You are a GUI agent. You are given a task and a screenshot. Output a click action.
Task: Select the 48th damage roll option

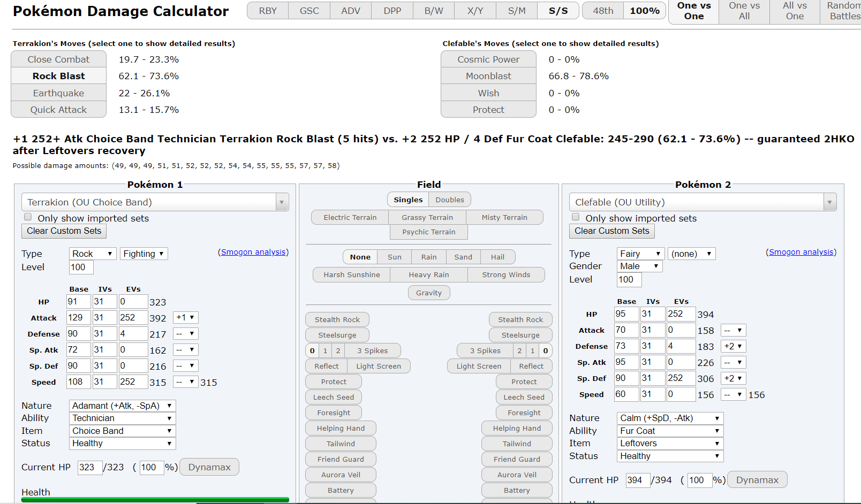[603, 11]
